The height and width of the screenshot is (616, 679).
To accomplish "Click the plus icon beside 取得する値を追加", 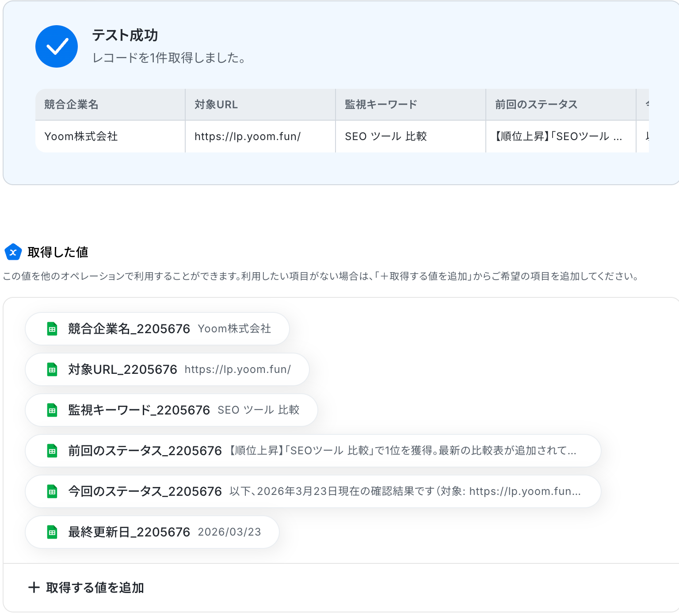I will (x=34, y=588).
